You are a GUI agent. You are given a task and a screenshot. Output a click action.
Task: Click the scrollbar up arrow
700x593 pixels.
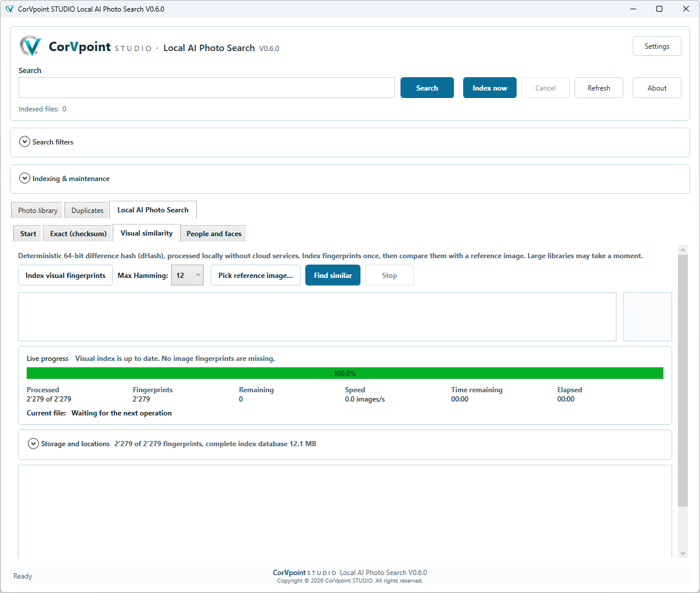click(x=683, y=250)
